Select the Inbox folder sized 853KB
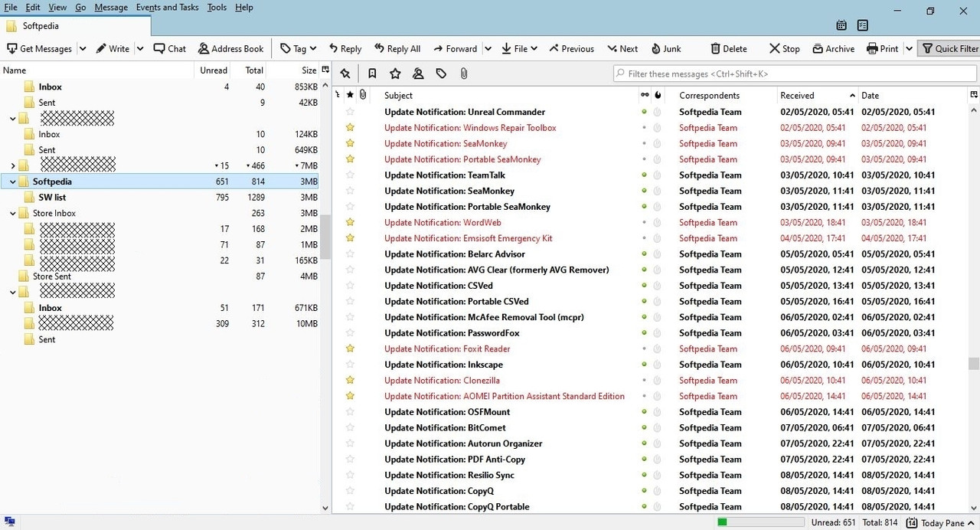980x530 pixels. tap(51, 87)
